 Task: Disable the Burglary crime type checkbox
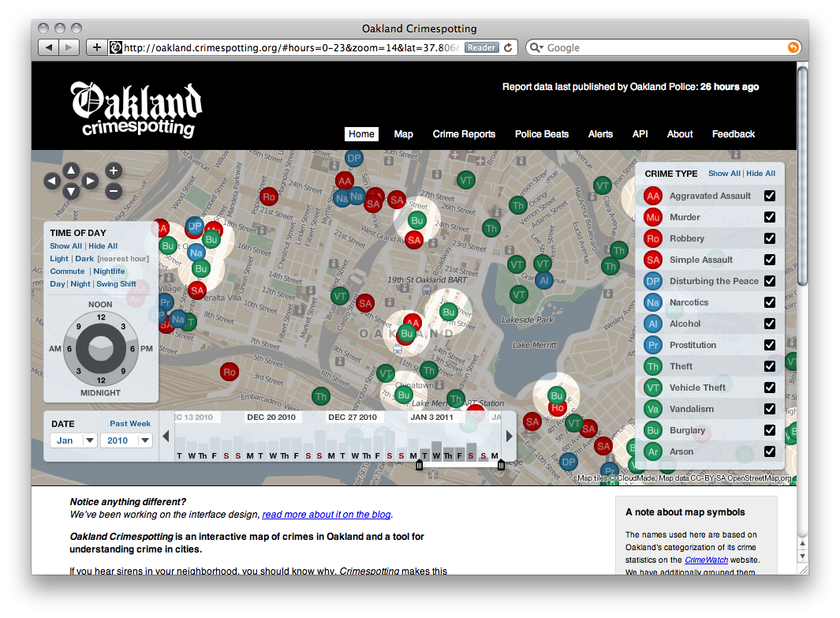pos(769,430)
